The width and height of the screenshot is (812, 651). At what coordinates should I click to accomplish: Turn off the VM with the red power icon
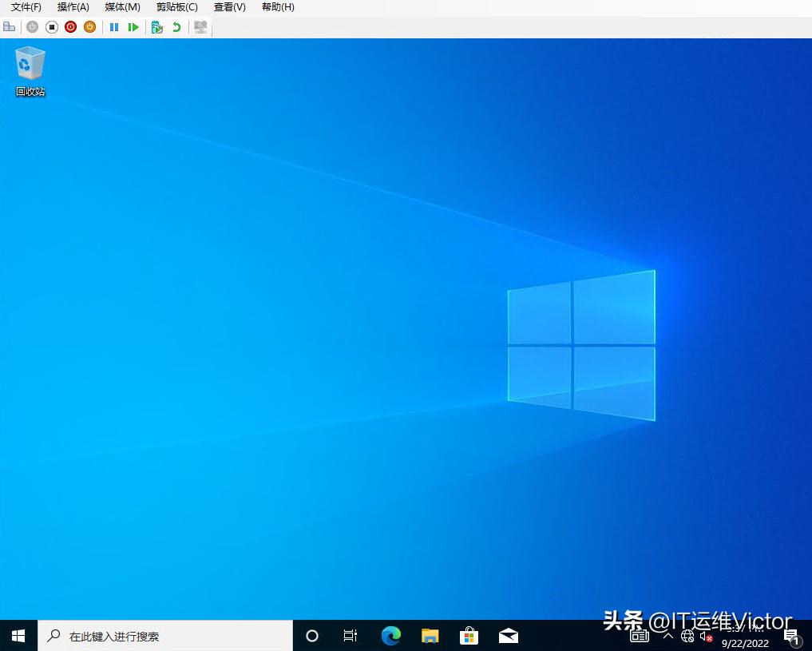(x=70, y=26)
